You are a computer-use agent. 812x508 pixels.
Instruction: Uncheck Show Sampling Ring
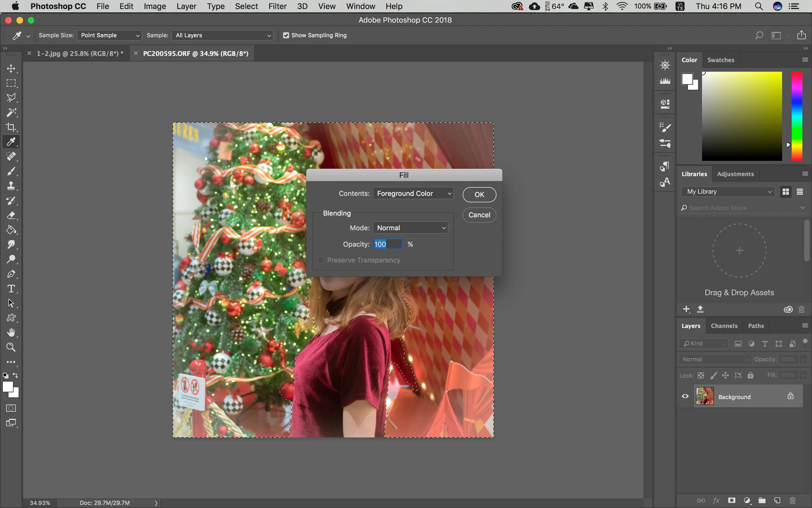pos(286,35)
